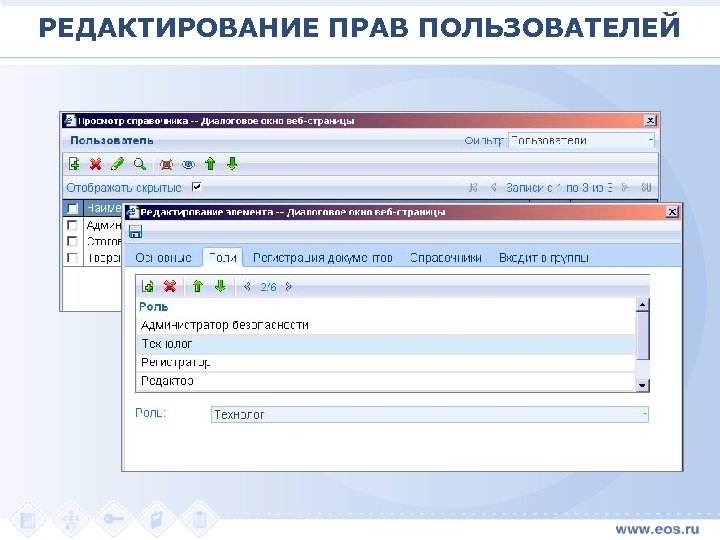Switch to the Основные tab

point(163,258)
